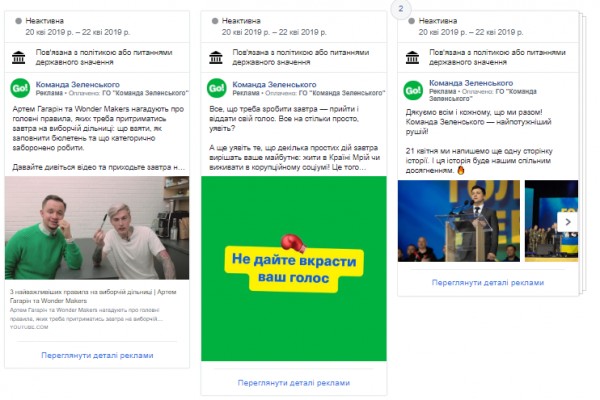Advance the photo carousel with right chevron
600x400 pixels.
568,222
